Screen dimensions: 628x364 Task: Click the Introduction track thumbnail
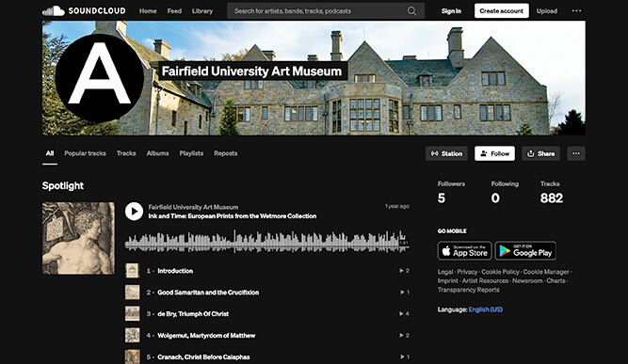132,271
